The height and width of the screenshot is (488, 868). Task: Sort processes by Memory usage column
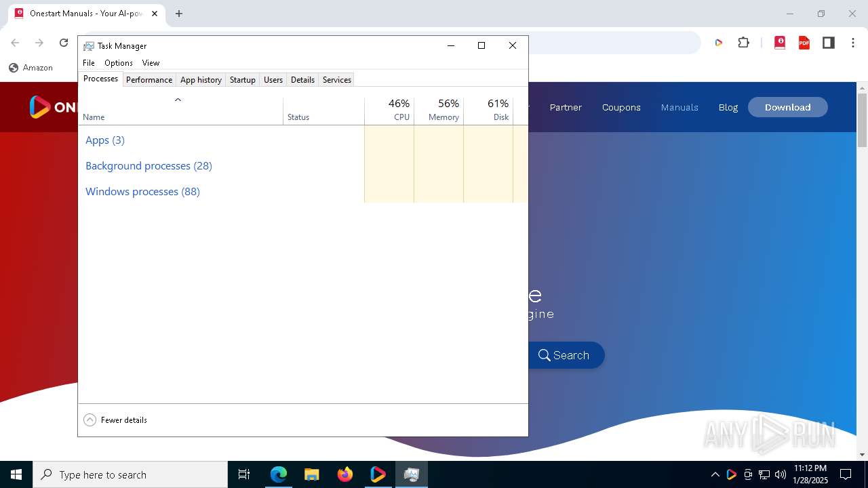(x=439, y=110)
